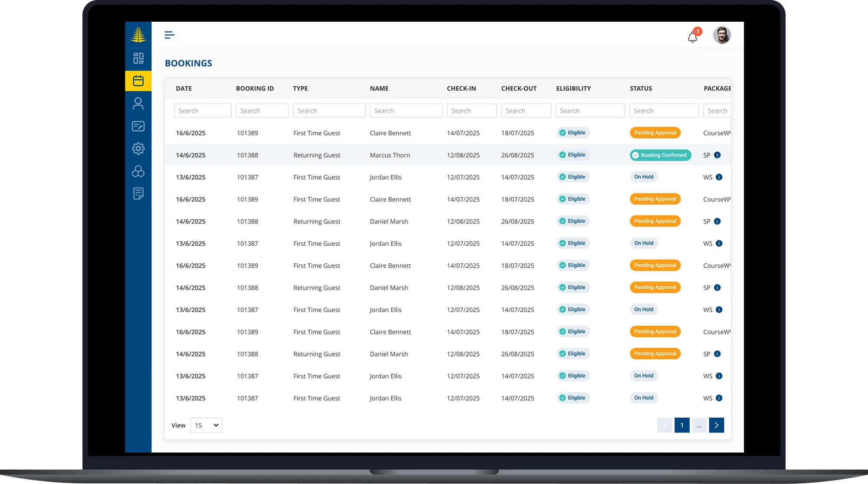Go to next page arrow
The height and width of the screenshot is (484, 868).
[717, 425]
